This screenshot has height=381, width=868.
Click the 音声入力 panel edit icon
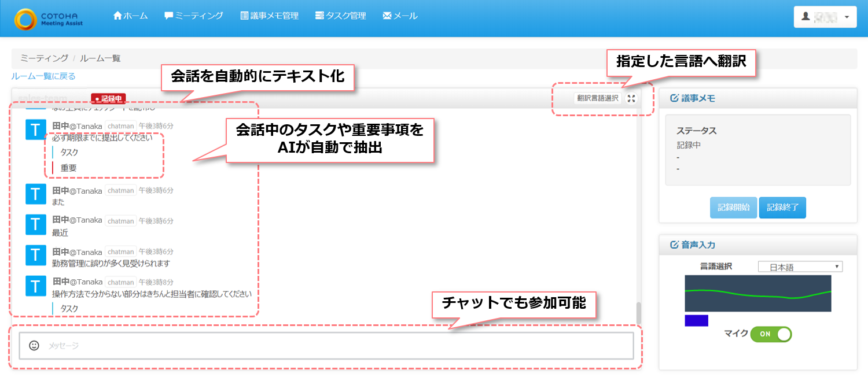[674, 245]
